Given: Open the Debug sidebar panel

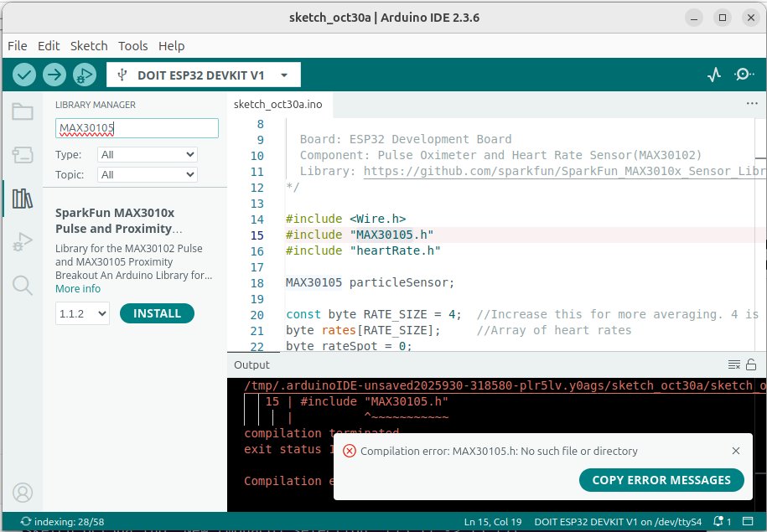Looking at the screenshot, I should coord(22,243).
